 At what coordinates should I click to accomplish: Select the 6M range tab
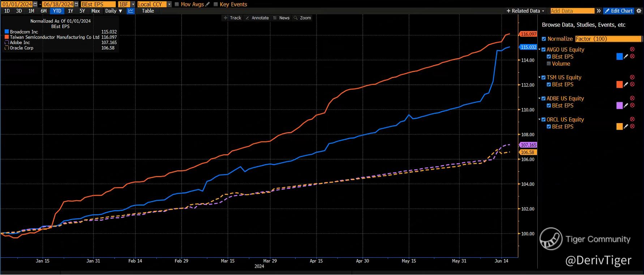pos(44,11)
